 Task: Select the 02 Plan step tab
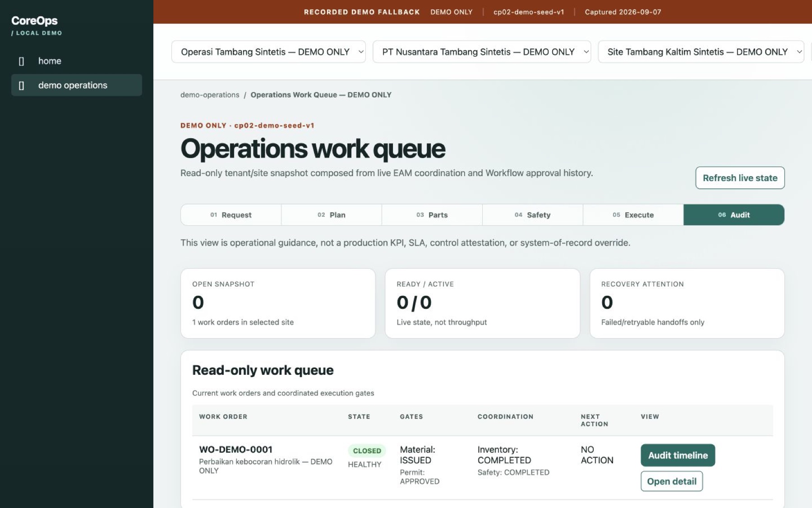click(x=332, y=215)
